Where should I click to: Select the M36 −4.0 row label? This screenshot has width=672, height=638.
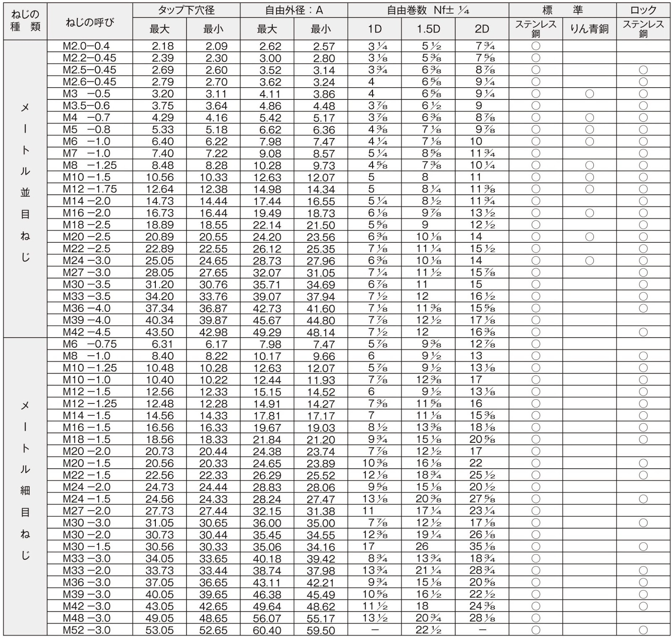click(x=86, y=309)
